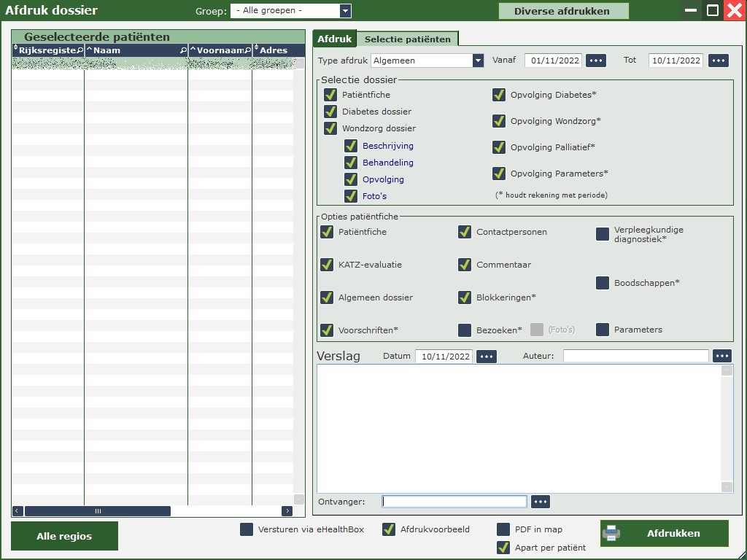Open Diverse afdrukken
Viewport: 747px width, 560px height.
(x=563, y=11)
